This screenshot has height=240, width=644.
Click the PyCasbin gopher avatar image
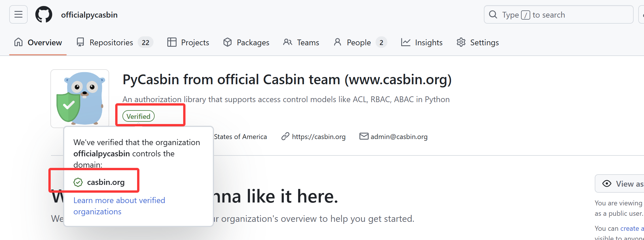[80, 98]
